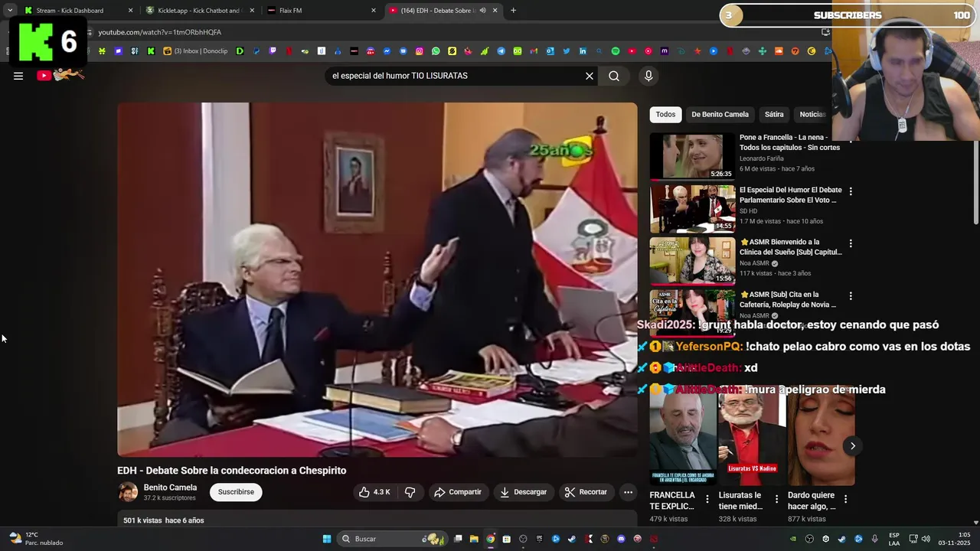Open El Especial Del Humor video title
980x551 pixels.
pyautogui.click(x=790, y=194)
